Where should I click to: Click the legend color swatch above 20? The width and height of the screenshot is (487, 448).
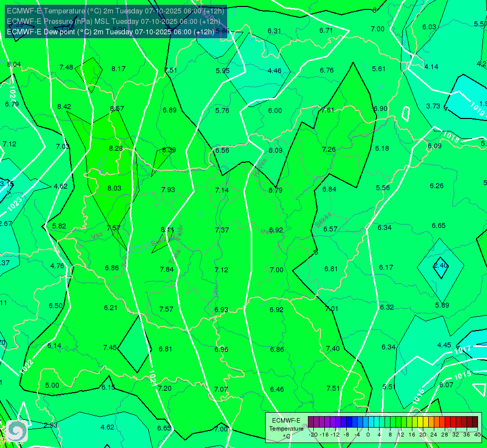423,422
